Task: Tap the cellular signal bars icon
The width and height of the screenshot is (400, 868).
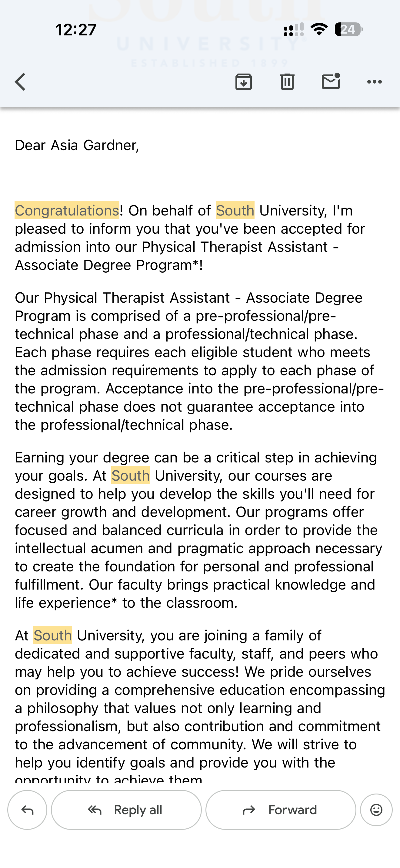Action: (x=293, y=30)
